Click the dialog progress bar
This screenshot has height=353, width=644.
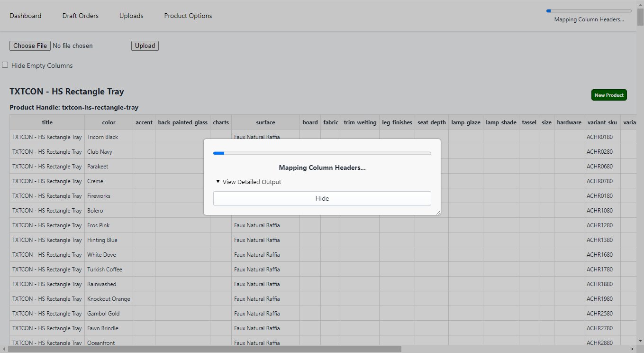(322, 153)
